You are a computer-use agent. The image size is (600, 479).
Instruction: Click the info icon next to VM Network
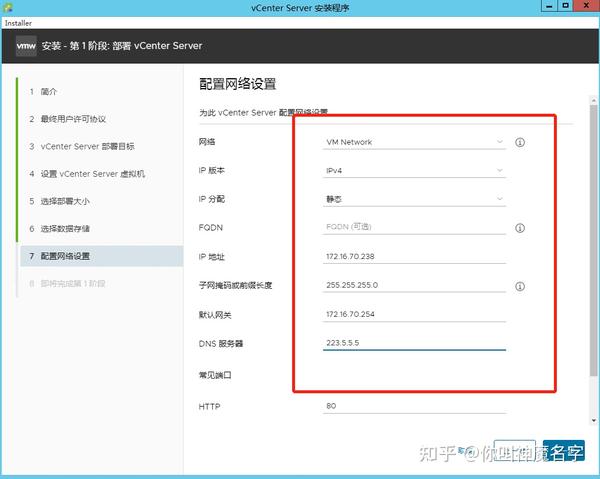tap(520, 142)
